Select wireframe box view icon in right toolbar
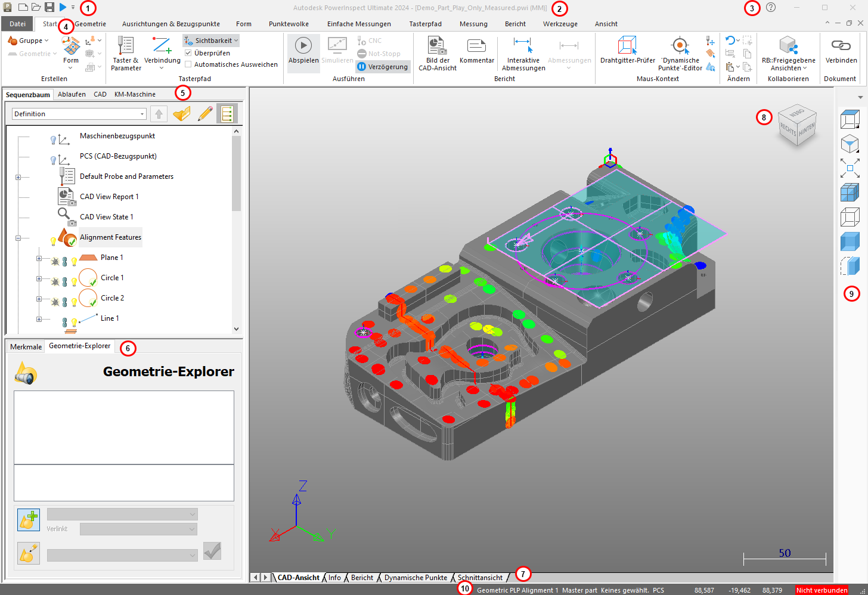868x595 pixels. tap(850, 217)
